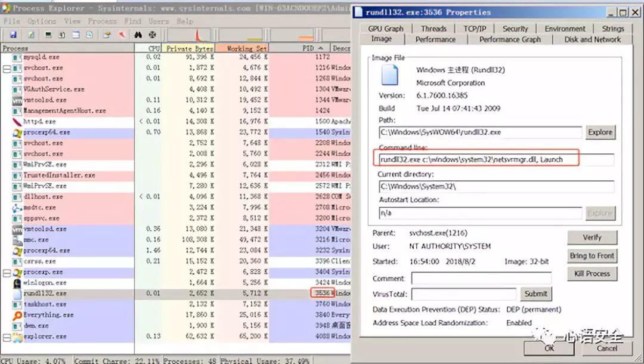Image resolution: width=644 pixels, height=364 pixels.
Task: Select the Everything.exe process icon
Action: [x=17, y=315]
